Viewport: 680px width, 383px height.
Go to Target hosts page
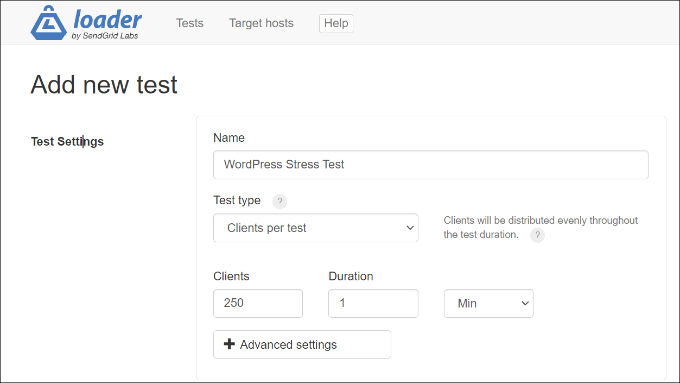pyautogui.click(x=261, y=23)
